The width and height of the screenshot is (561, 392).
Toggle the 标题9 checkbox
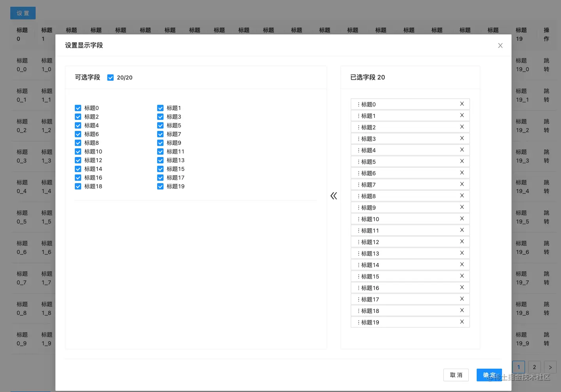click(160, 143)
